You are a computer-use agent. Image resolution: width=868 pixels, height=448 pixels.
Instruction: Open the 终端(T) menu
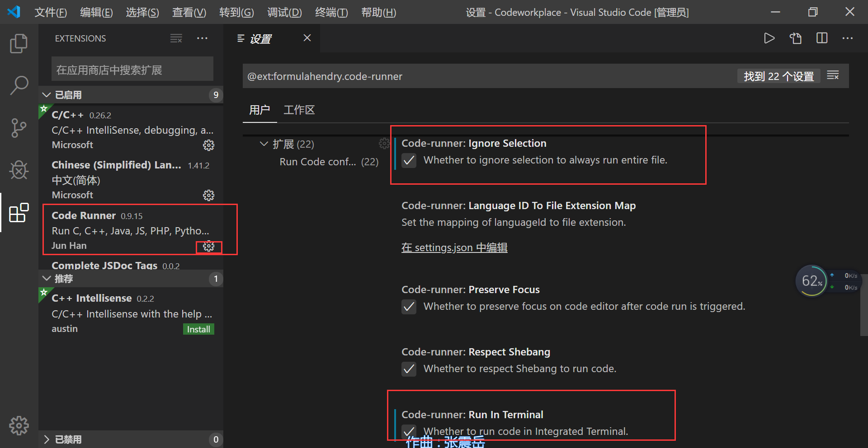pyautogui.click(x=331, y=12)
